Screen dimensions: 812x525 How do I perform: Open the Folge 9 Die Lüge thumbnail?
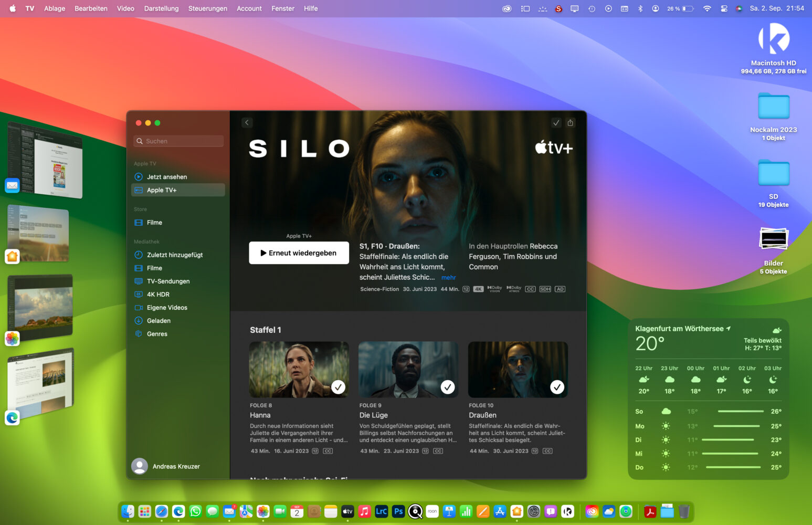click(x=408, y=370)
